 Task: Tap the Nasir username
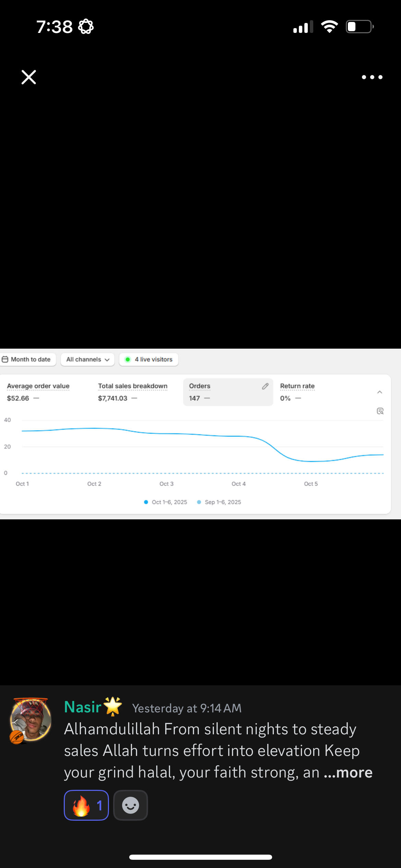83,707
